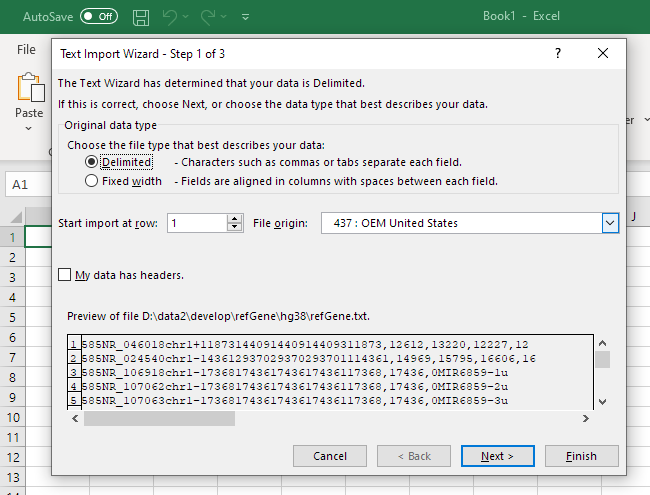
Task: Select column J header in worksheet
Action: point(634,217)
